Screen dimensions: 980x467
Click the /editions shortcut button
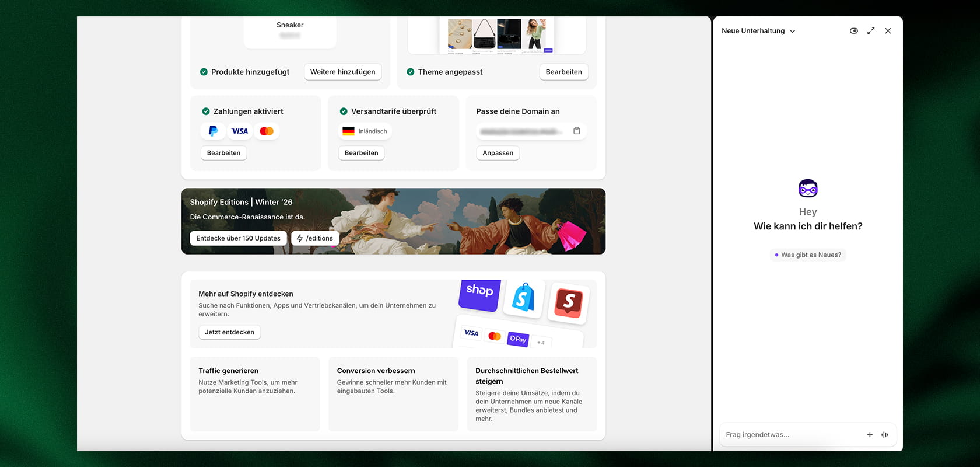tap(315, 238)
